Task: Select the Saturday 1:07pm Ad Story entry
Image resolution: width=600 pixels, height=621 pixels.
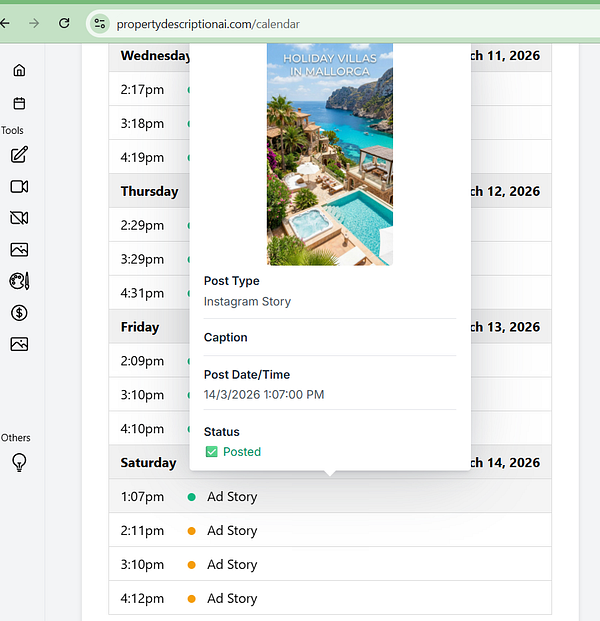Action: tap(330, 497)
